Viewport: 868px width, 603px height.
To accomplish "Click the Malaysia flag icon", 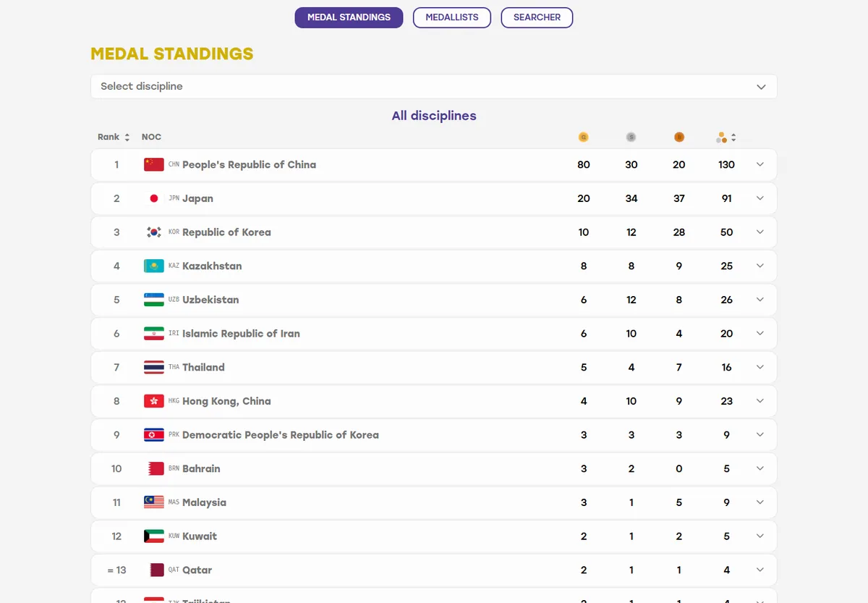I will [153, 502].
